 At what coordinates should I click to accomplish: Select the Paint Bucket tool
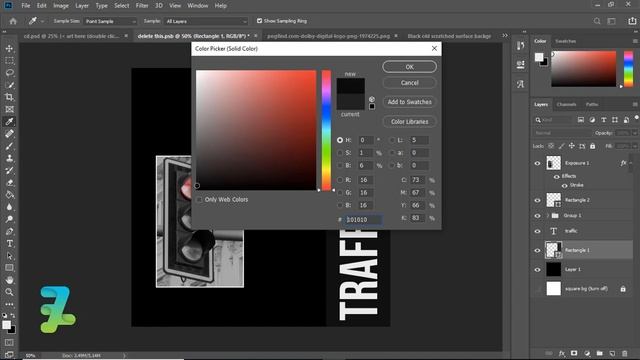point(9,195)
